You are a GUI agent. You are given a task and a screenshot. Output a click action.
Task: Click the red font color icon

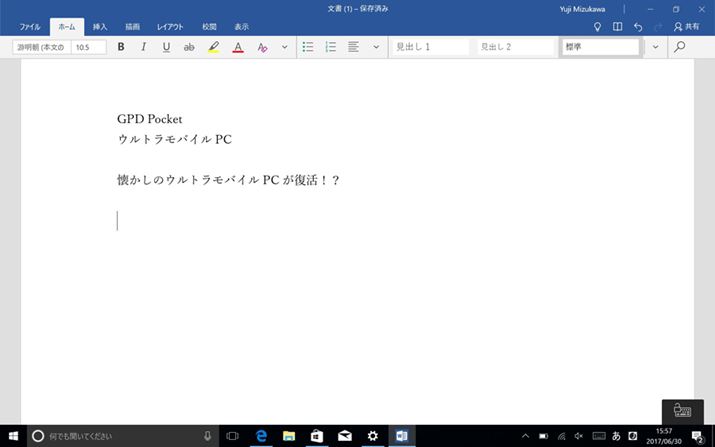point(238,47)
